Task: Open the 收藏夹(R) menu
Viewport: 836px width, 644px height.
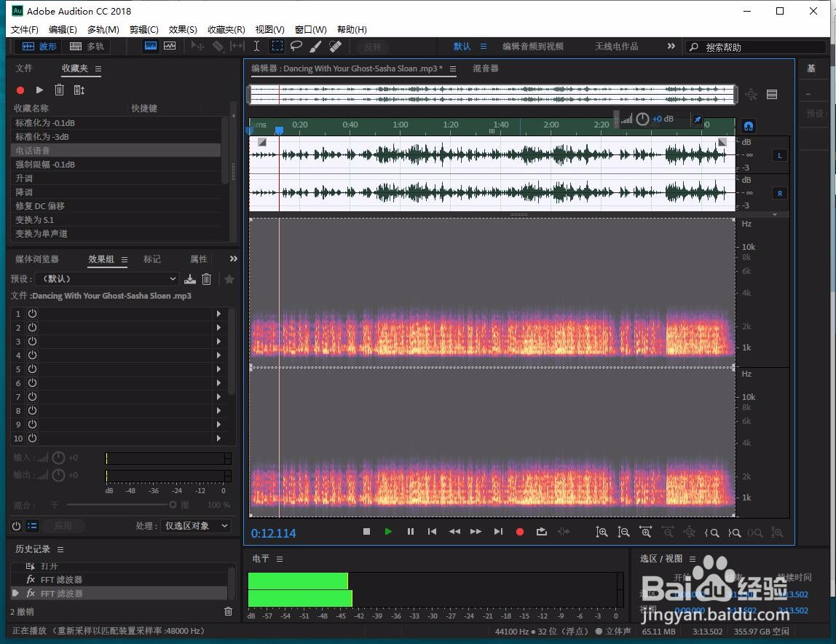Action: pyautogui.click(x=226, y=29)
